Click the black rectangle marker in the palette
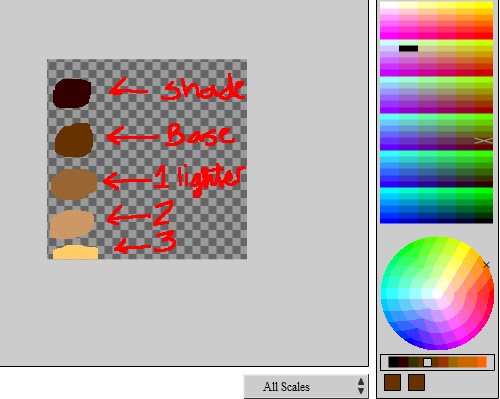The image size is (500, 399). pyautogui.click(x=408, y=49)
